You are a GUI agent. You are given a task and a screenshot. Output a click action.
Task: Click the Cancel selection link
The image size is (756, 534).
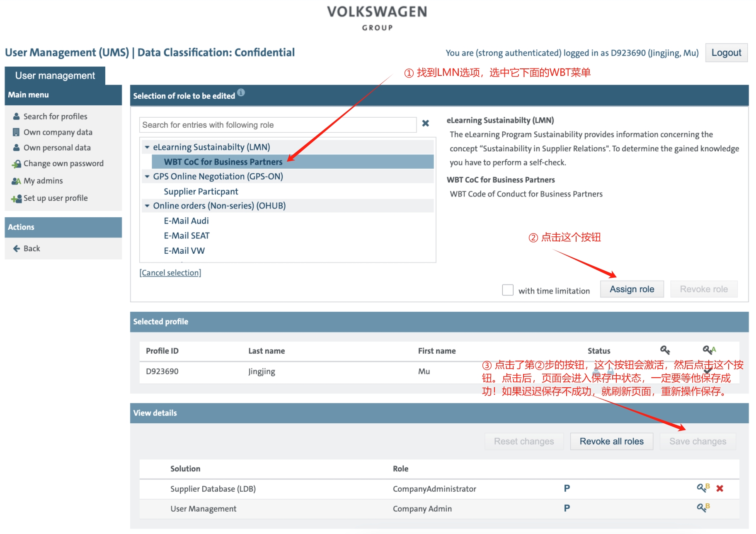(x=170, y=272)
